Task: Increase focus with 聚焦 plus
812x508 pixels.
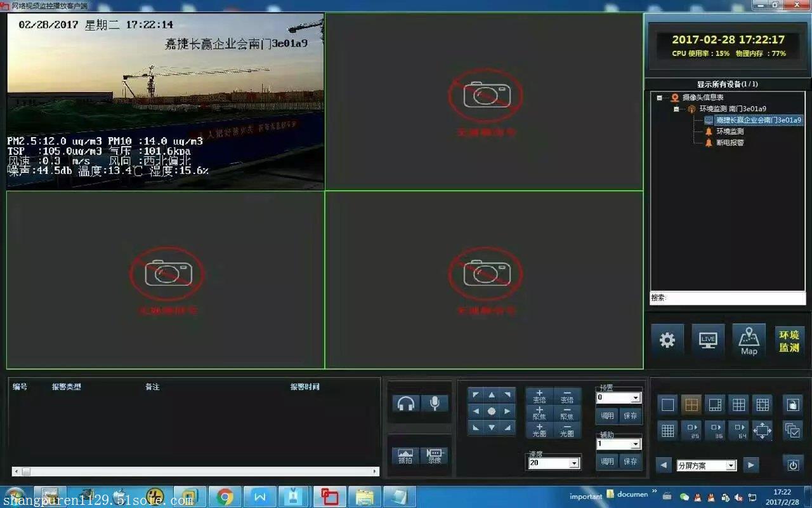Action: pyautogui.click(x=539, y=413)
